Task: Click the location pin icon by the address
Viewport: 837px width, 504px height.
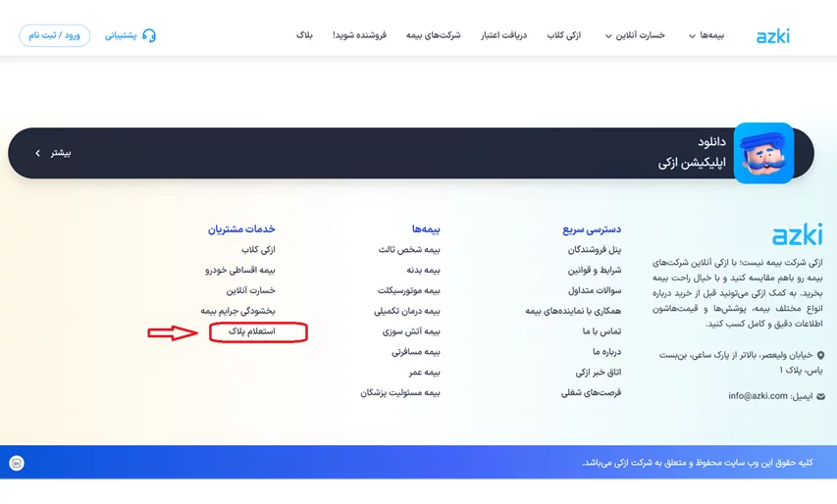Action: 820,355
